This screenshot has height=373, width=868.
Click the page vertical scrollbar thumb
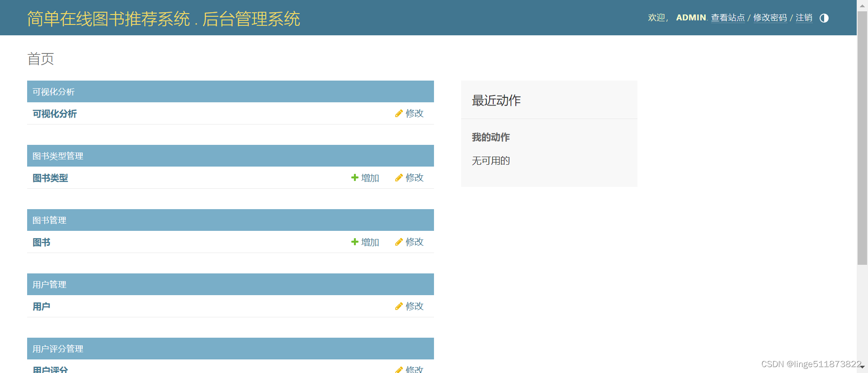tap(862, 138)
